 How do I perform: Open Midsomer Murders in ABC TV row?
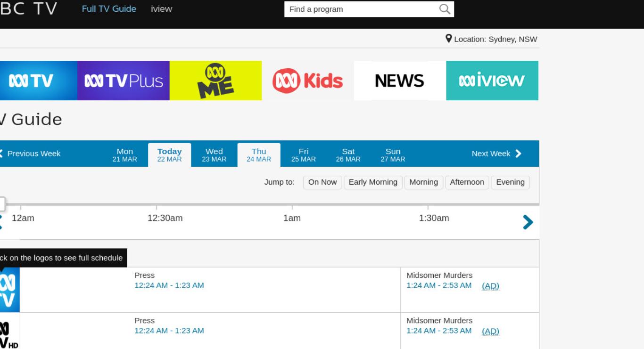tap(439, 276)
